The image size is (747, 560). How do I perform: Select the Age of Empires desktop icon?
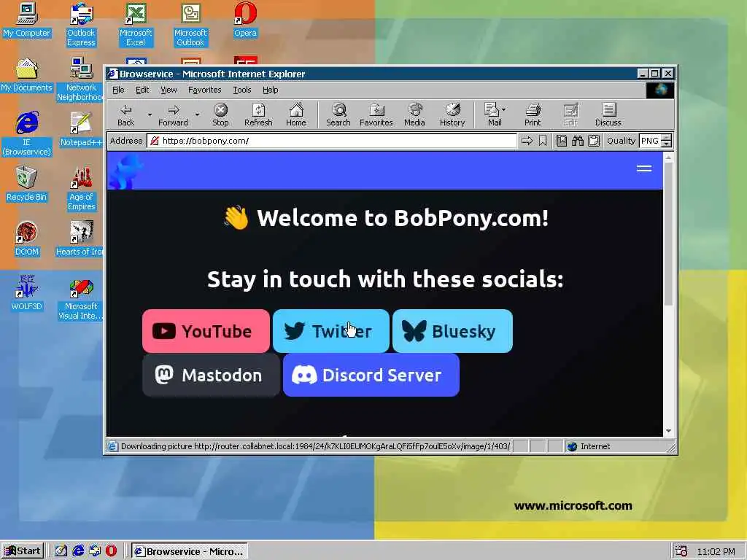[x=81, y=189]
